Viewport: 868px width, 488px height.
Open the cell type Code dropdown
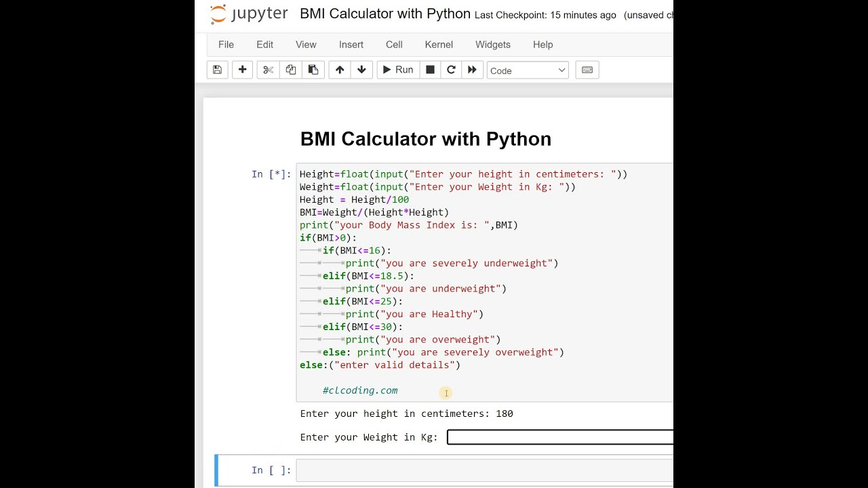528,70
